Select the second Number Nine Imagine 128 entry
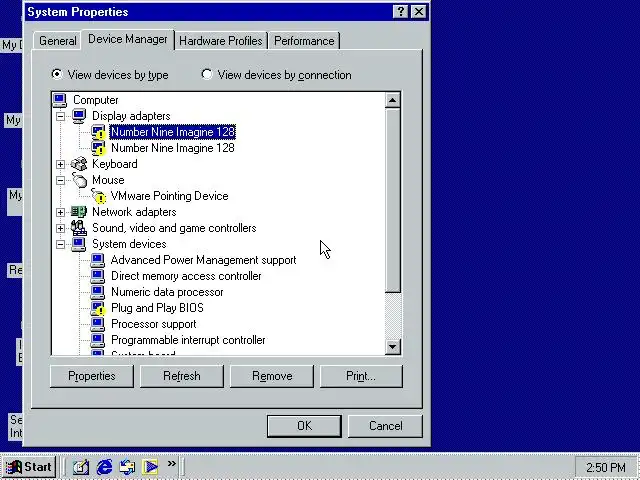Viewport: 640px width, 480px height. click(173, 148)
